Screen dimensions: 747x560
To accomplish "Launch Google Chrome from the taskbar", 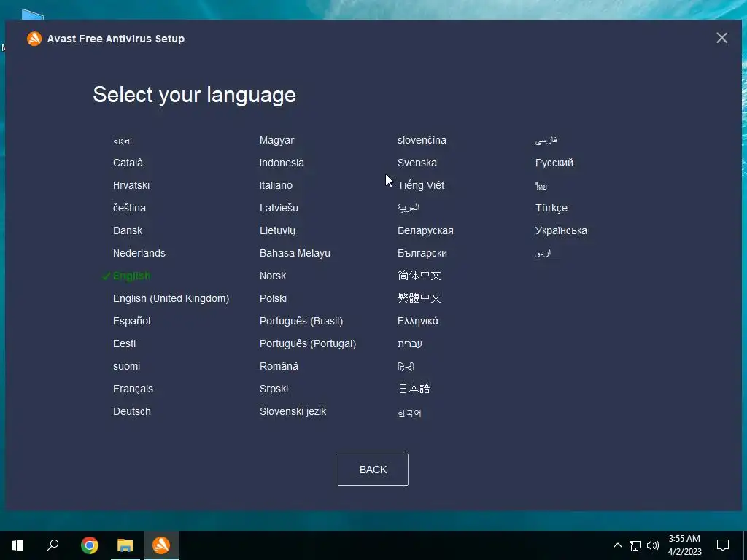I will click(x=90, y=545).
